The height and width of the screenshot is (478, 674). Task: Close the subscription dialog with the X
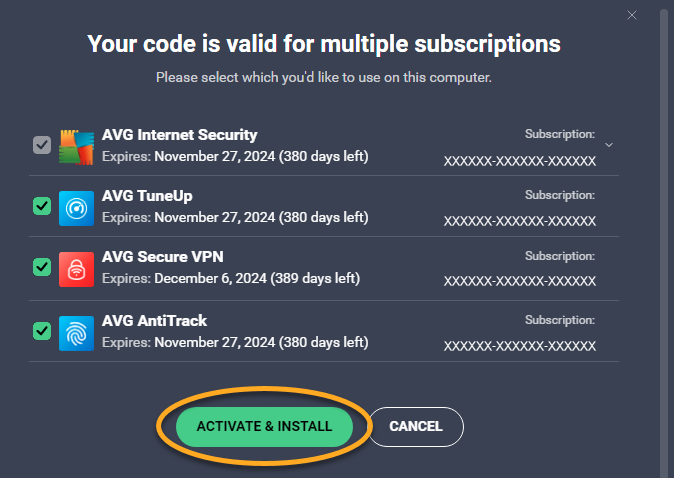[631, 15]
